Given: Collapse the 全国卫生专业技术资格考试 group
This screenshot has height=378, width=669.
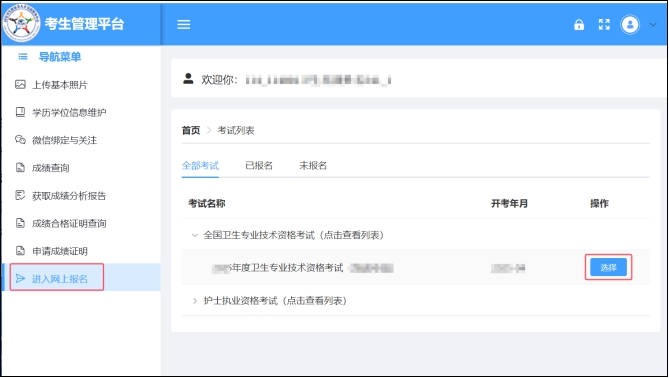Looking at the screenshot, I should [195, 235].
